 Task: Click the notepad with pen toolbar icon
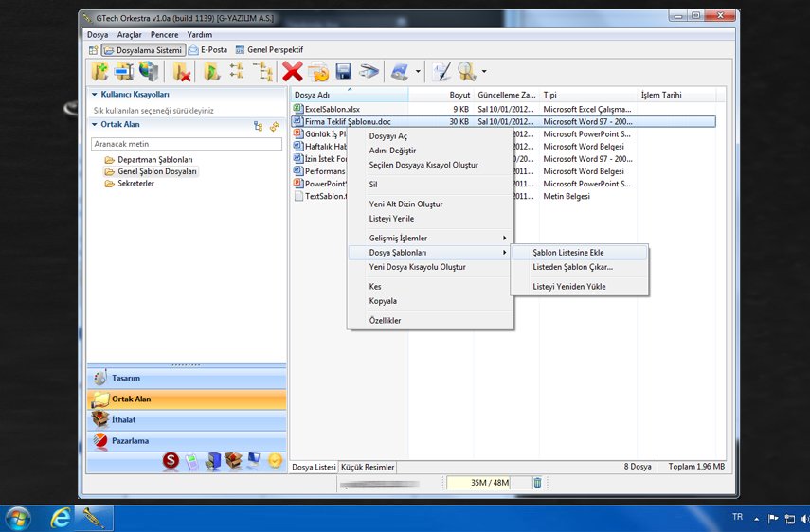click(x=441, y=72)
